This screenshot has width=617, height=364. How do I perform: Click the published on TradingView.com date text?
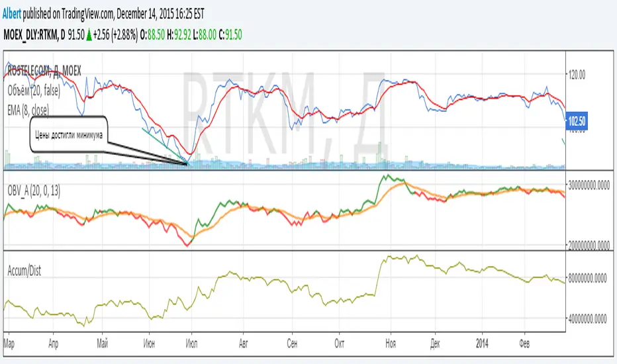pos(114,14)
